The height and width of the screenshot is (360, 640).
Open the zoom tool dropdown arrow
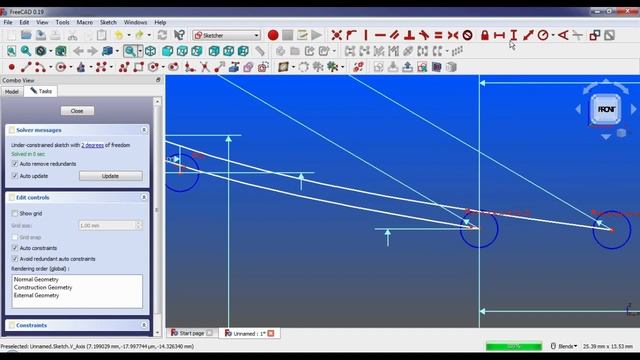point(140,51)
